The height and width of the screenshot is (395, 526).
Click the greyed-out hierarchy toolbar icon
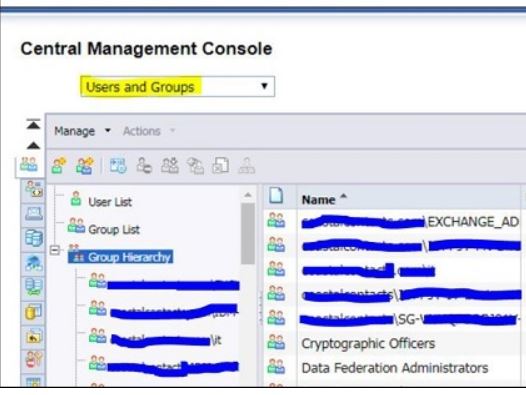pos(247,165)
